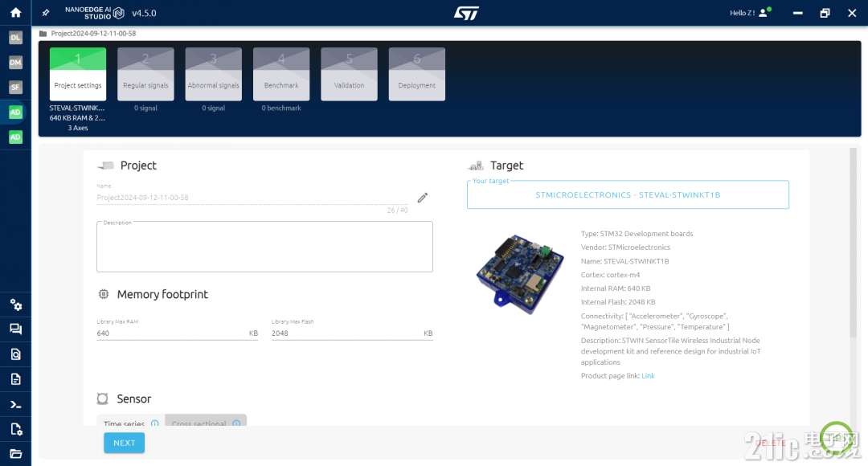Screen dimensions: 868x466
Task: Follow the Product page Link
Action: click(648, 376)
